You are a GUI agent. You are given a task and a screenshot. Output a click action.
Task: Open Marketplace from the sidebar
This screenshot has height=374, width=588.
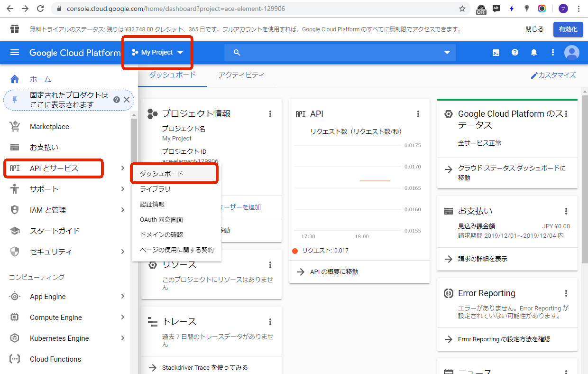(49, 127)
